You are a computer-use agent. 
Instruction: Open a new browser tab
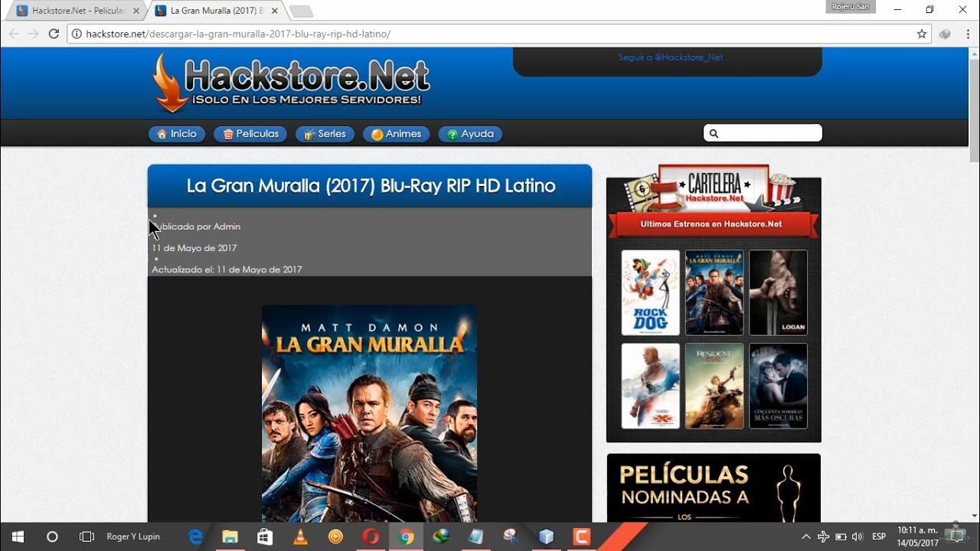pos(301,11)
